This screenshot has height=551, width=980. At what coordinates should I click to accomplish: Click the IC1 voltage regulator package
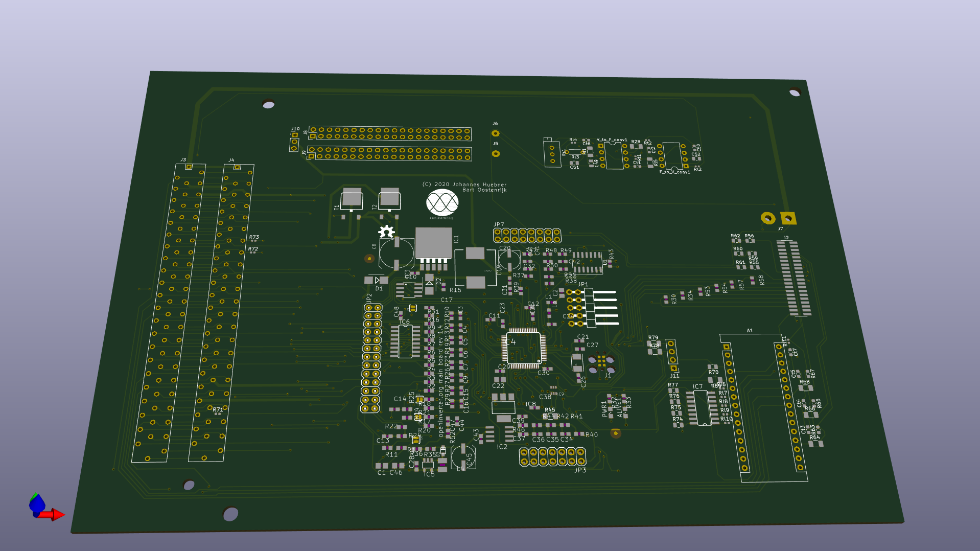tap(433, 243)
